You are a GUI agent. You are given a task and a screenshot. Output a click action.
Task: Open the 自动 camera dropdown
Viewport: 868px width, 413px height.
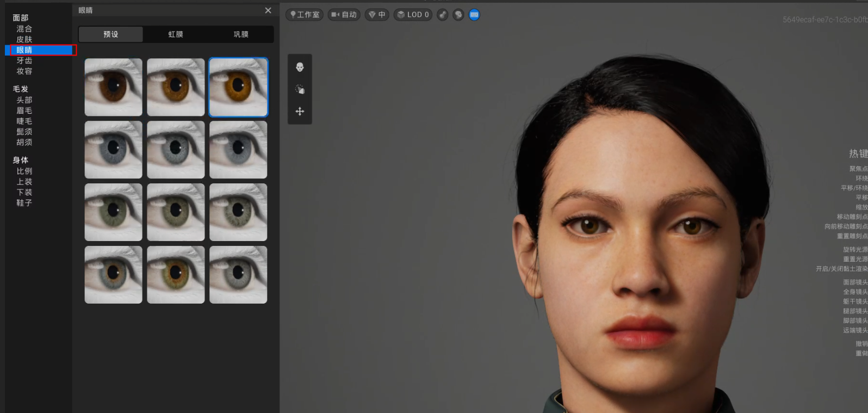tap(344, 15)
